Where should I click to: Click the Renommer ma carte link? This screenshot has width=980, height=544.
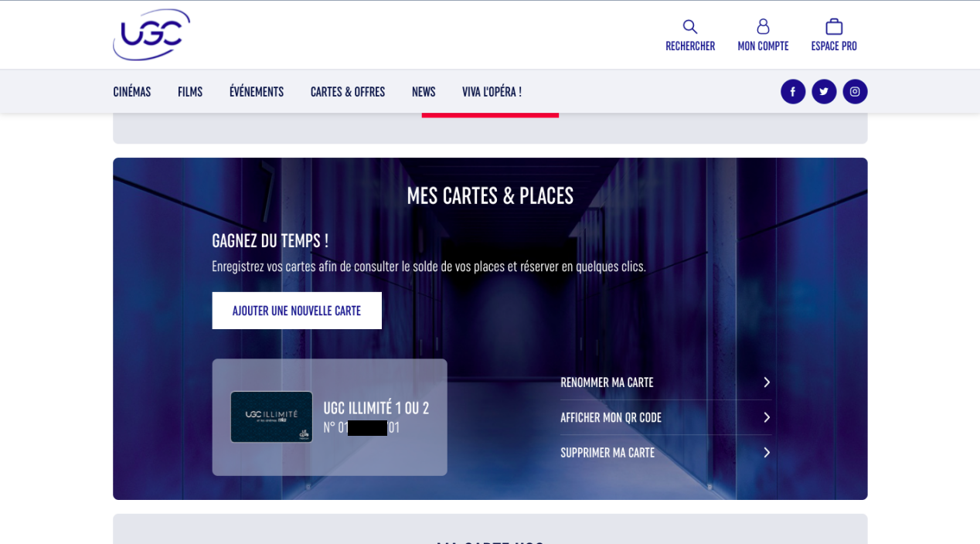(x=607, y=382)
